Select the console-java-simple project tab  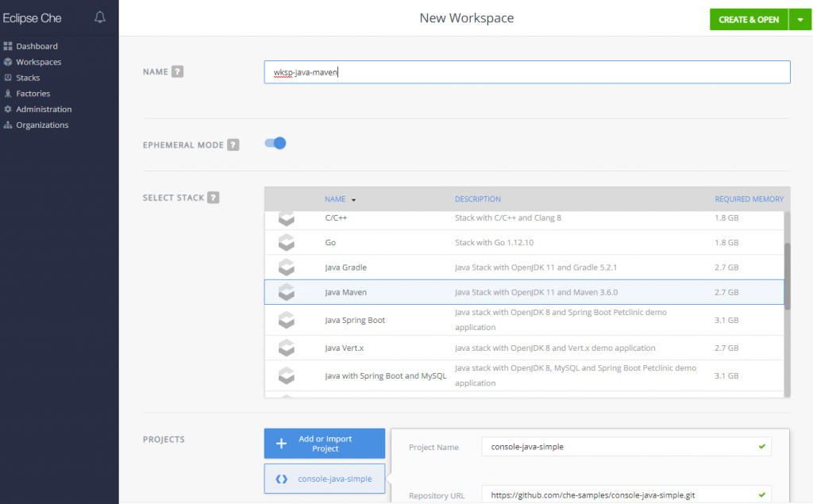(324, 479)
